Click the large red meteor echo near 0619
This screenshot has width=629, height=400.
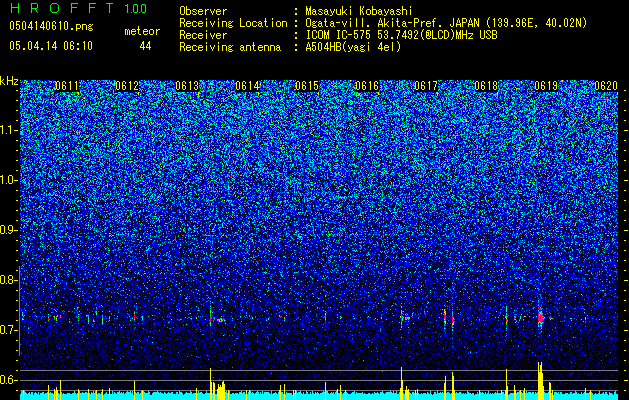(540, 318)
